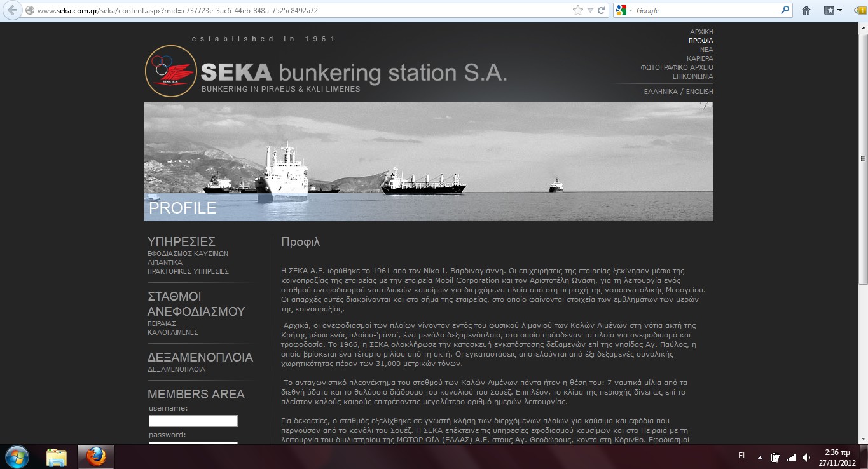Open ΚΑΛΟΙ ΛΙΜΕΝΕΣ station link
This screenshot has height=469, width=868.
tap(173, 332)
